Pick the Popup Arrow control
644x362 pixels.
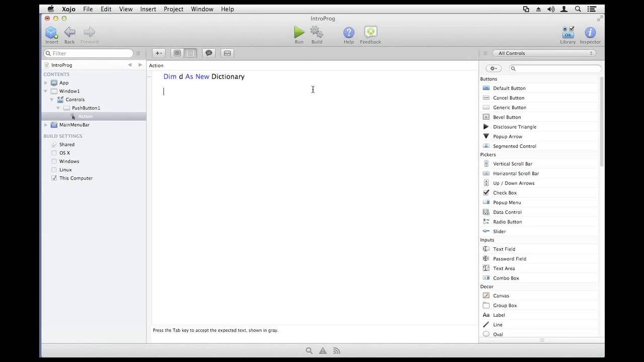507,136
